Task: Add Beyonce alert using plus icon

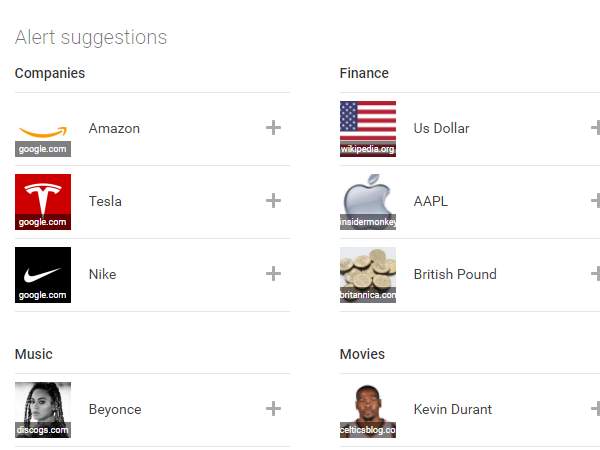Action: [x=273, y=409]
